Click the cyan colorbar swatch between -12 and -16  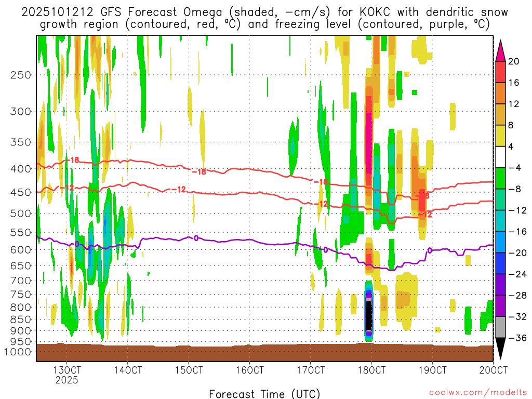pyautogui.click(x=500, y=221)
